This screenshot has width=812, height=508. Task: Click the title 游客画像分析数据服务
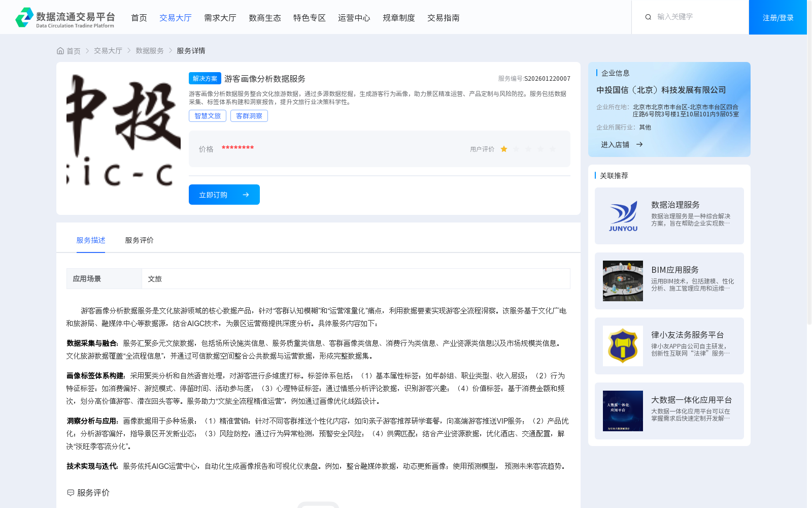[x=265, y=79]
